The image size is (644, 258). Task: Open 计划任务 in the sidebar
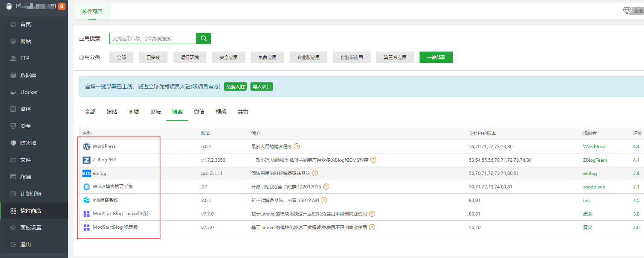point(34,194)
